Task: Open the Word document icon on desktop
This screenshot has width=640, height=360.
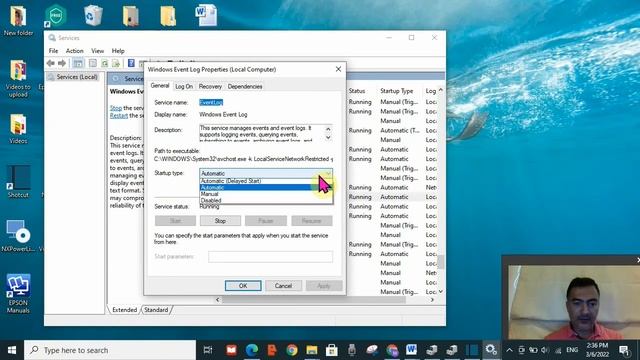Action: pyautogui.click(x=206, y=16)
